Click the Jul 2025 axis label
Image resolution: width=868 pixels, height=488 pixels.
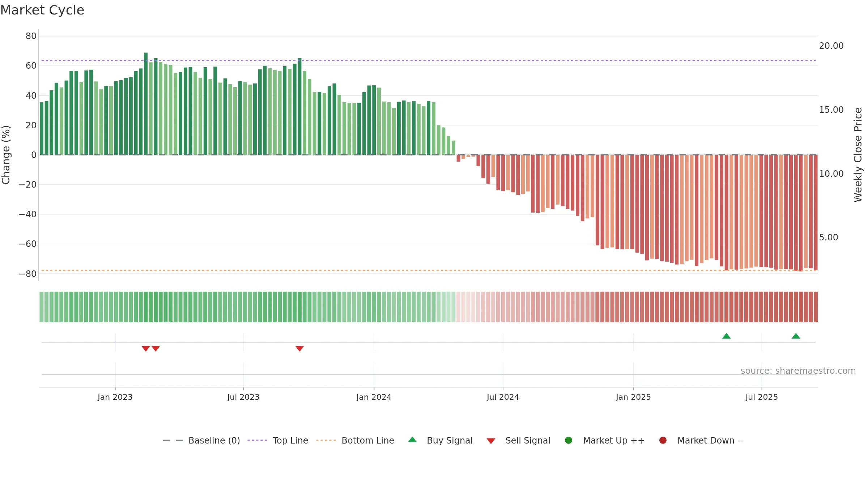pyautogui.click(x=762, y=397)
